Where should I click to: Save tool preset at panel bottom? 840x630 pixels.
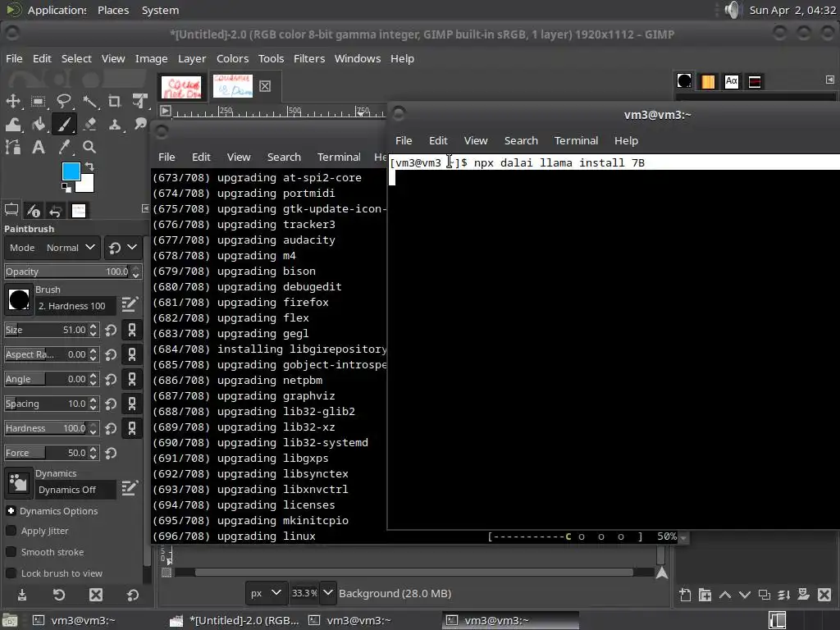[22, 595]
